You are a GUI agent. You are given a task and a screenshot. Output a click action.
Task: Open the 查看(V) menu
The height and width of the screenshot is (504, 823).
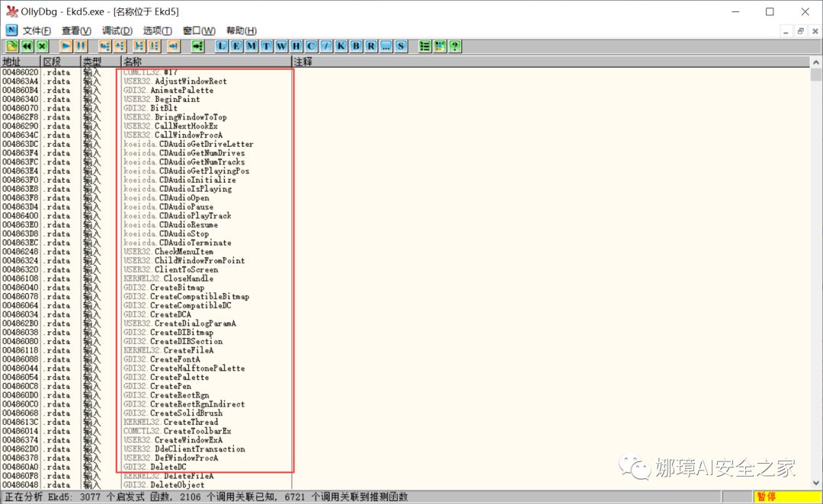[x=76, y=31]
